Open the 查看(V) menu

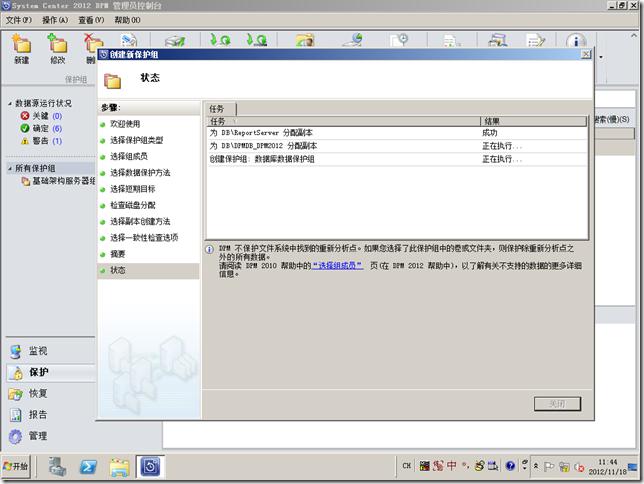click(x=91, y=20)
